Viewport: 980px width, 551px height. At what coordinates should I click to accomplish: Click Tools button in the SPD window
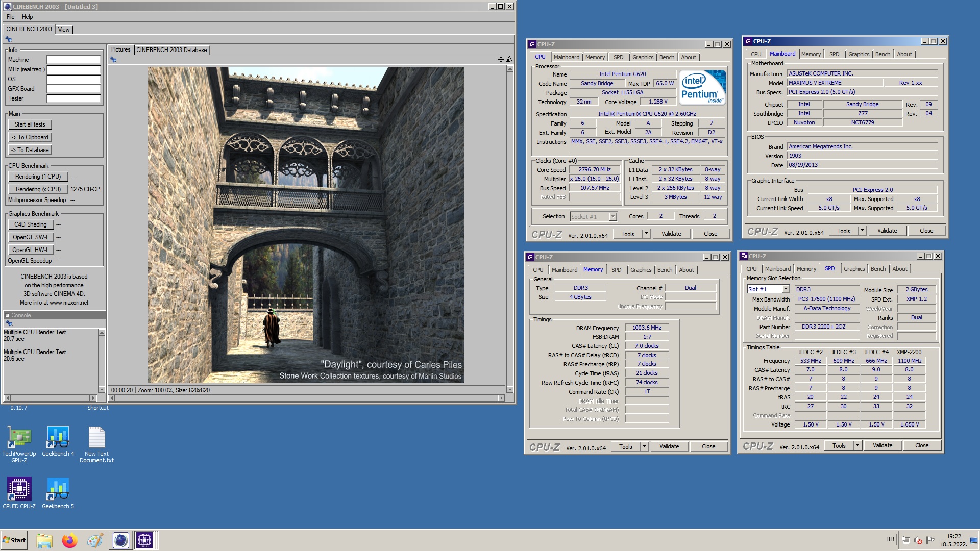pyautogui.click(x=839, y=445)
